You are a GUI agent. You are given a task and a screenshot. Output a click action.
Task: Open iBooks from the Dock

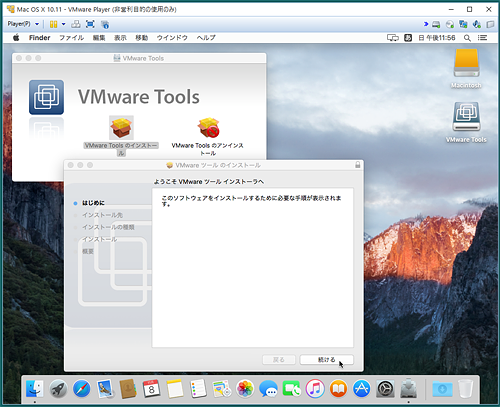(338, 389)
